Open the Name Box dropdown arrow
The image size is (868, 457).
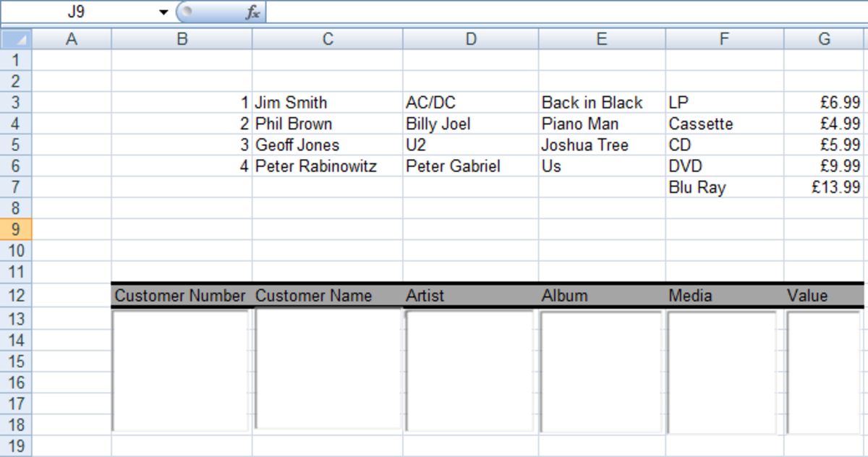click(x=163, y=12)
